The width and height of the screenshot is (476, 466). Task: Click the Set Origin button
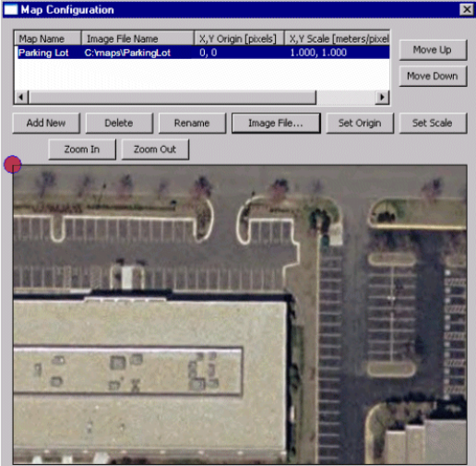point(360,123)
